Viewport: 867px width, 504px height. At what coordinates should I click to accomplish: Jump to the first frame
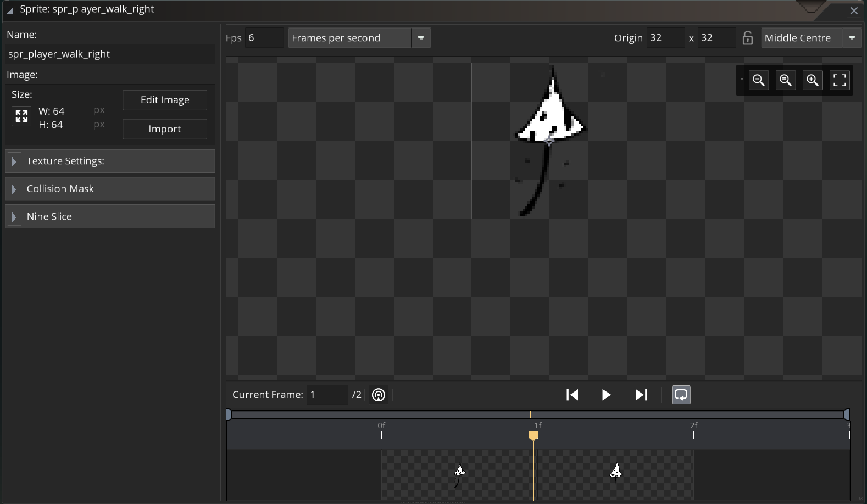coord(572,395)
